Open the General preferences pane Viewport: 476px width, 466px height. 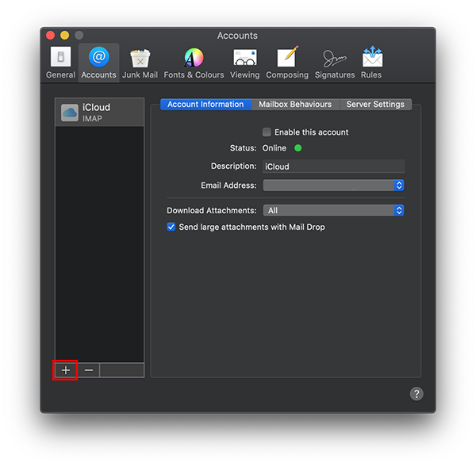pyautogui.click(x=60, y=63)
